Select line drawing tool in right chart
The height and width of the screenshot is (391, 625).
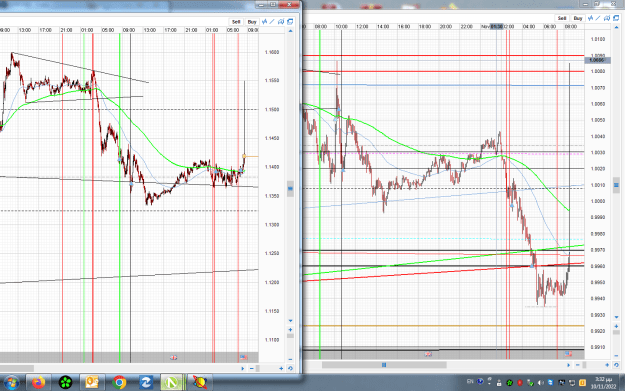pyautogui.click(x=598, y=18)
